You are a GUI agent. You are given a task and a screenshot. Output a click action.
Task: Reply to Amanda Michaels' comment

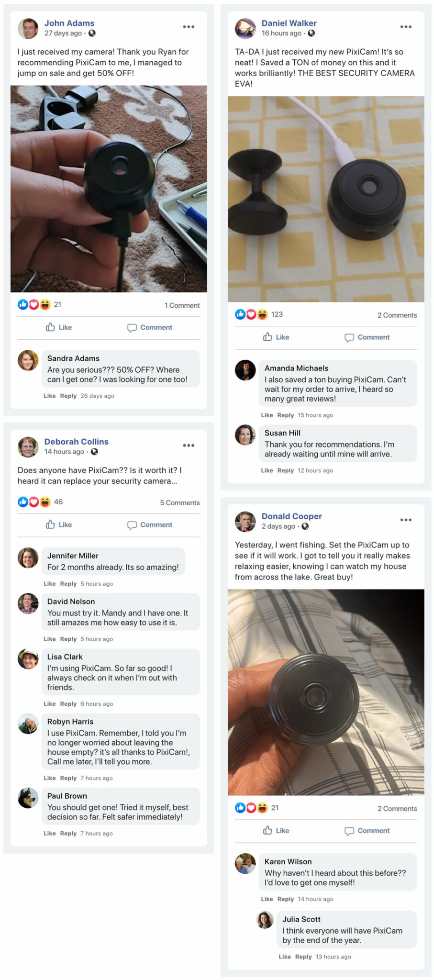[285, 415]
